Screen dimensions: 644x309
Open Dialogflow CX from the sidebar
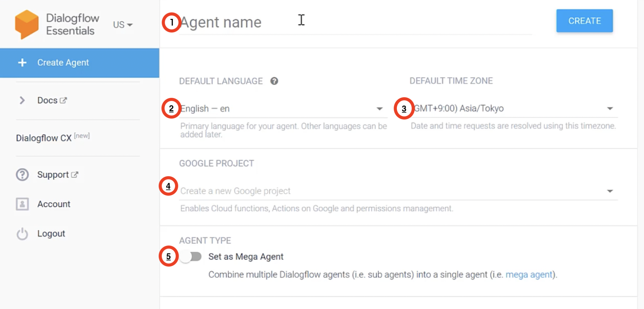click(44, 138)
